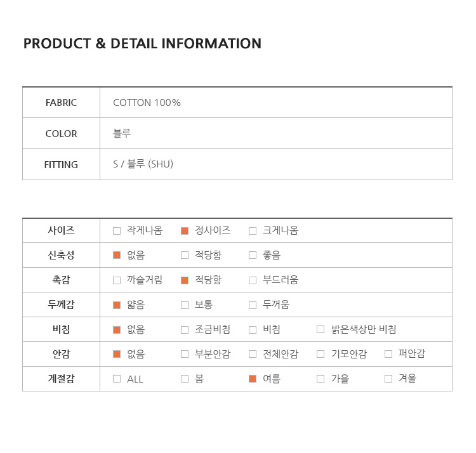Check the 까슬거림 texture checkbox
476x453 pixels.
[117, 280]
